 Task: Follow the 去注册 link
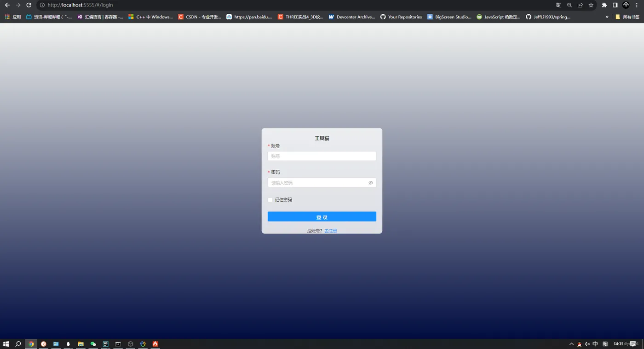330,231
